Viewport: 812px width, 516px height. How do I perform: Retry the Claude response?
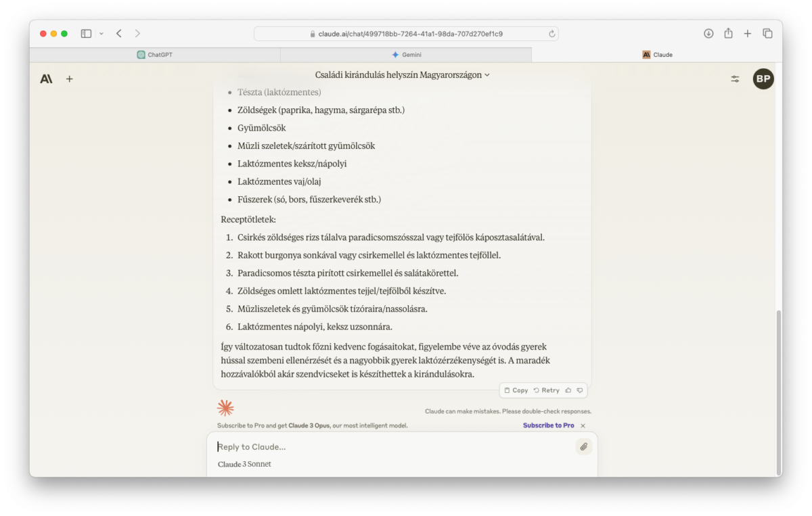547,390
